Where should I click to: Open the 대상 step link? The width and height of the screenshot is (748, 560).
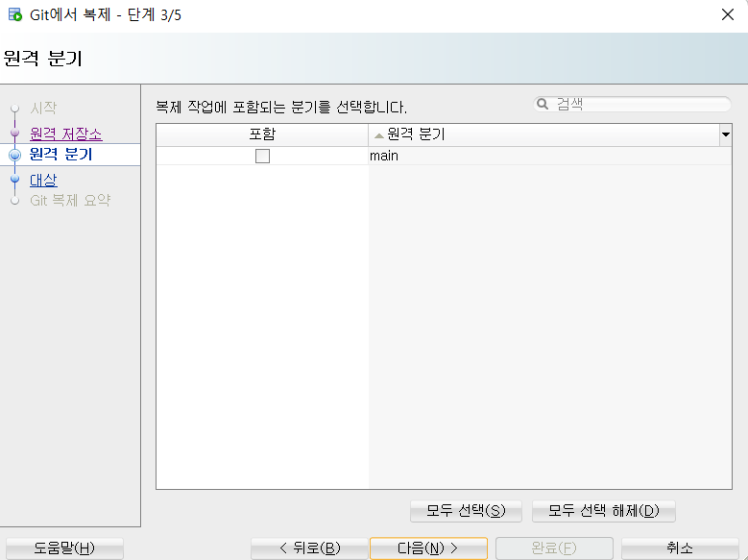(43, 180)
